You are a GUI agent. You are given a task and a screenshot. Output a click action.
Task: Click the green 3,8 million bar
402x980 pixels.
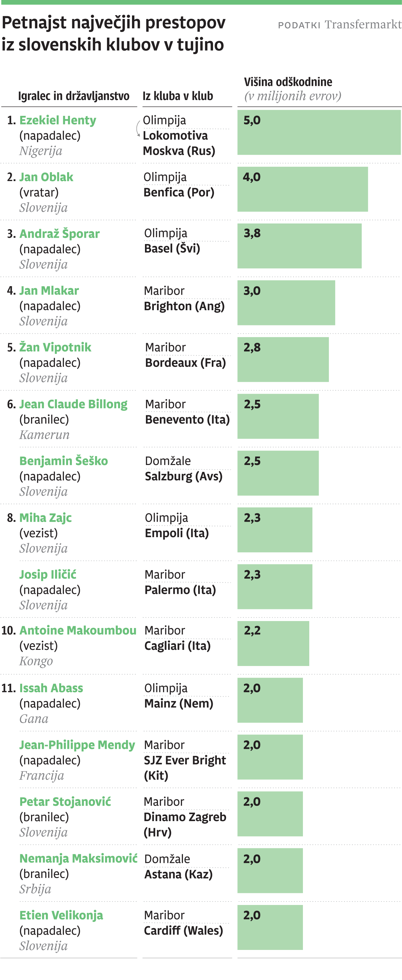[299, 246]
